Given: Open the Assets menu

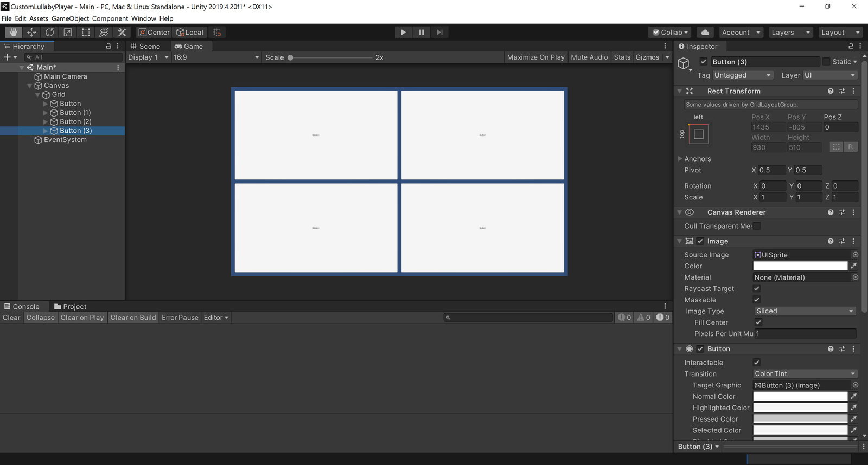Looking at the screenshot, I should coord(39,18).
